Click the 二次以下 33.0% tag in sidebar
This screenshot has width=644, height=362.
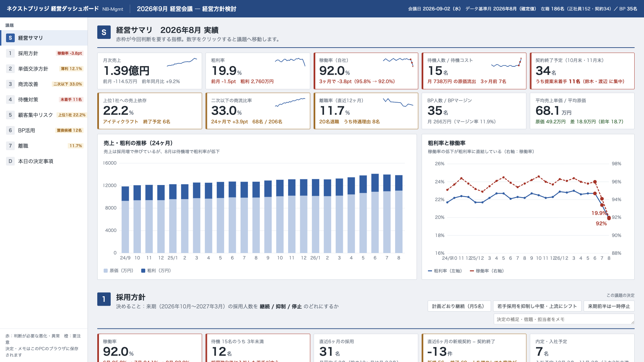[68, 84]
